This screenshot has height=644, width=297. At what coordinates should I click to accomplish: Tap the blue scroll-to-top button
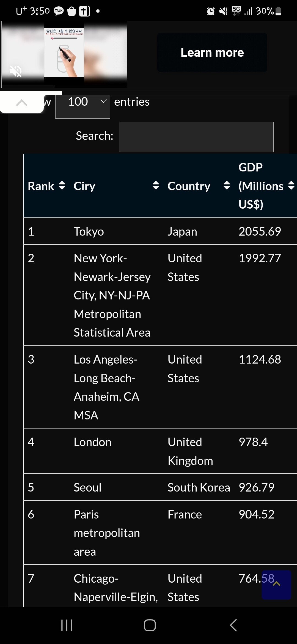coord(276,585)
